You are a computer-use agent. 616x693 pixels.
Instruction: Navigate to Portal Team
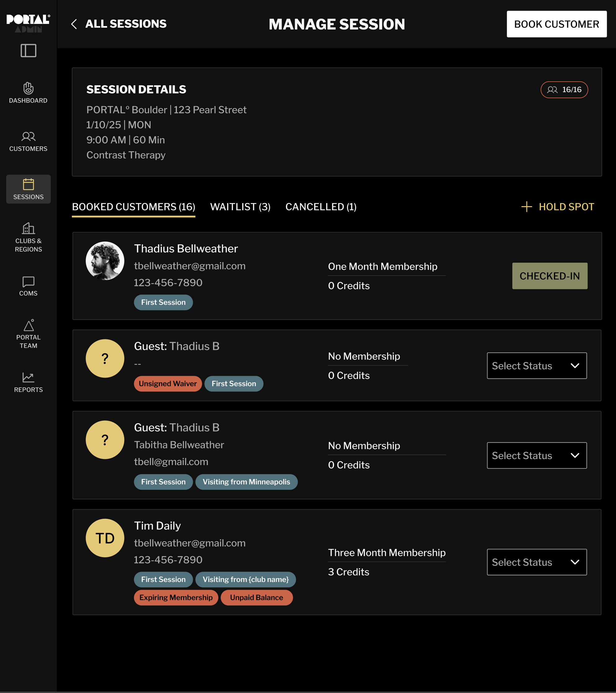point(28,334)
